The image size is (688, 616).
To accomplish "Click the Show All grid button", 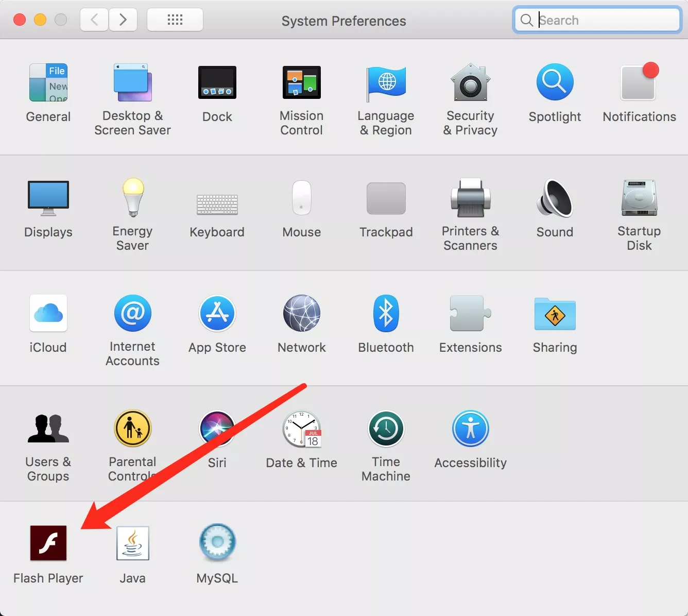I will click(x=175, y=20).
